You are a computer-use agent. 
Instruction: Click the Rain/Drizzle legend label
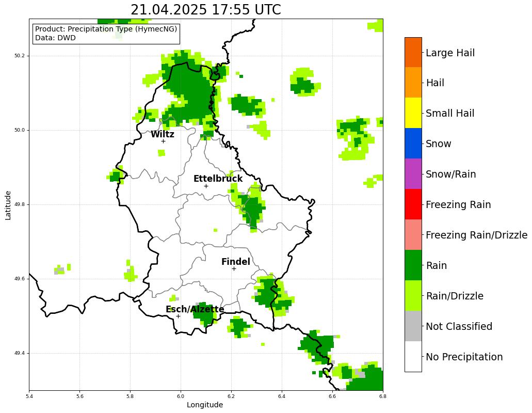point(455,296)
